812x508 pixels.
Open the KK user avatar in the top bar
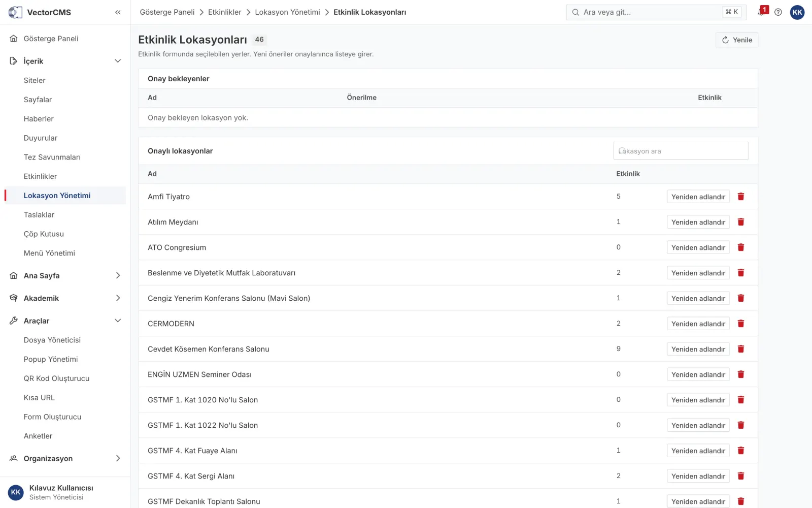(x=797, y=12)
